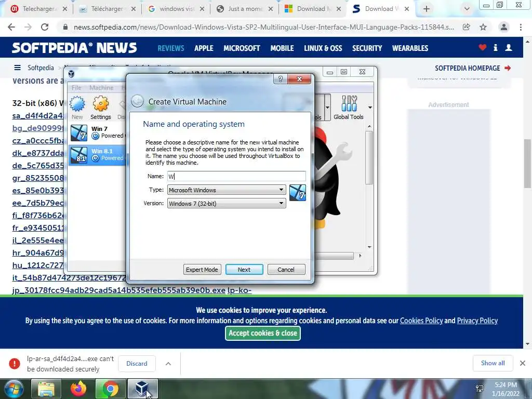Click the address bar URL
Screen dimensions: 532x399
click(263, 27)
